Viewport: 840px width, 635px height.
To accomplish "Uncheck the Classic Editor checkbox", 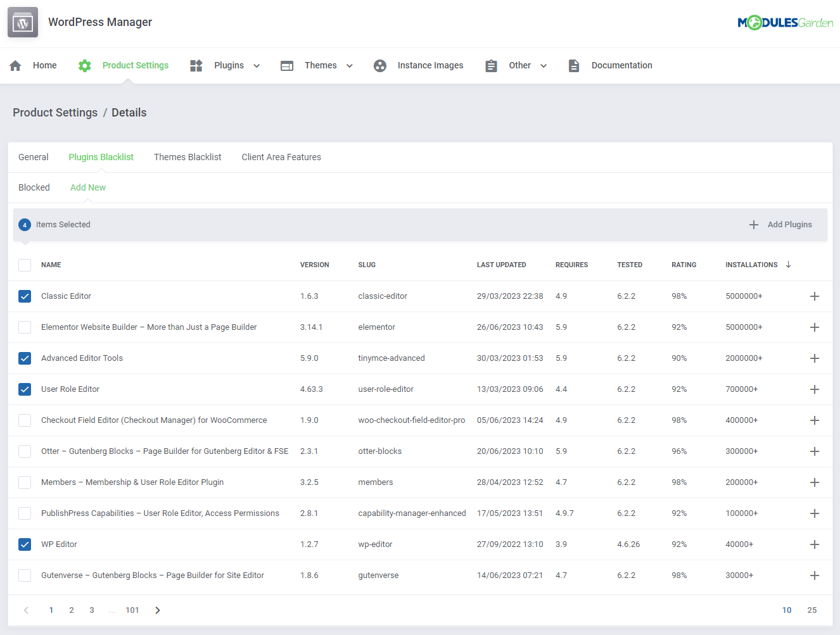I will (25, 296).
